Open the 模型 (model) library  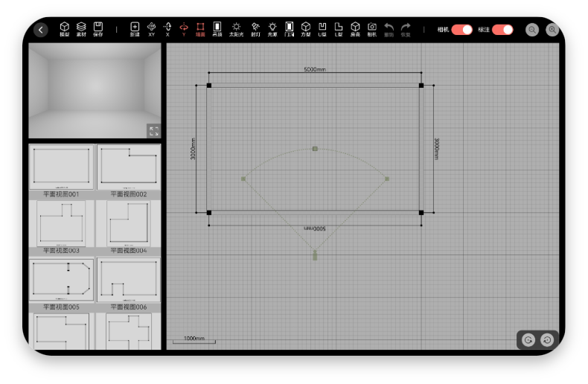click(65, 29)
